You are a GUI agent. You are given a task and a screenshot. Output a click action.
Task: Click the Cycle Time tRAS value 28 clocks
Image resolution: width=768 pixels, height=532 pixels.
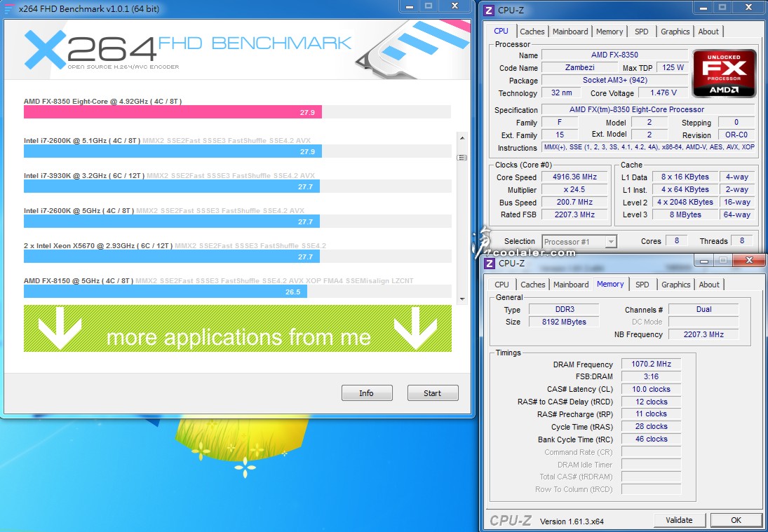click(x=651, y=426)
